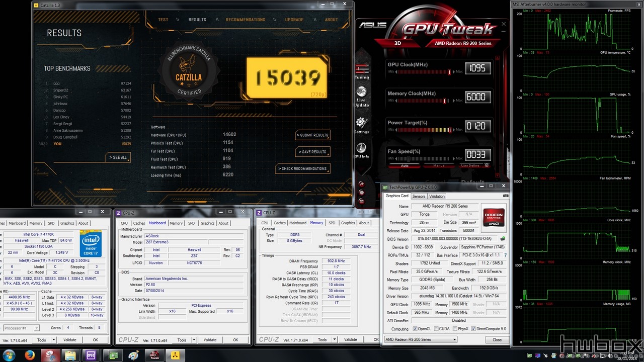Click SEE ALL under Top Benchmarks

(x=118, y=157)
